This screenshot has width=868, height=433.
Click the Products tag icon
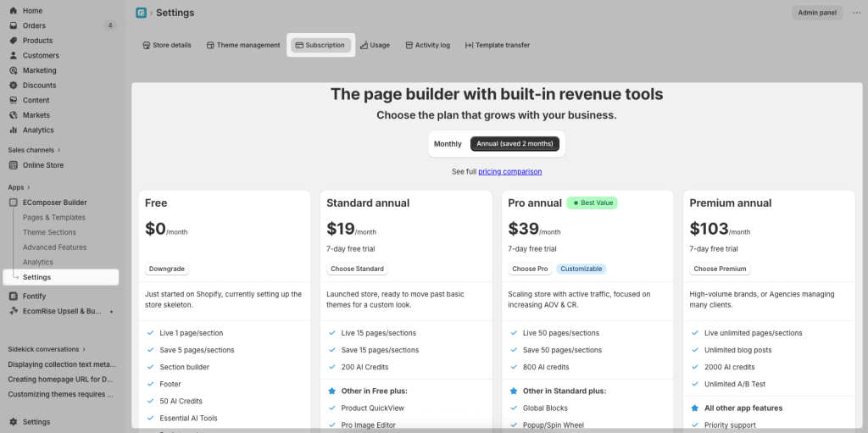click(x=14, y=41)
